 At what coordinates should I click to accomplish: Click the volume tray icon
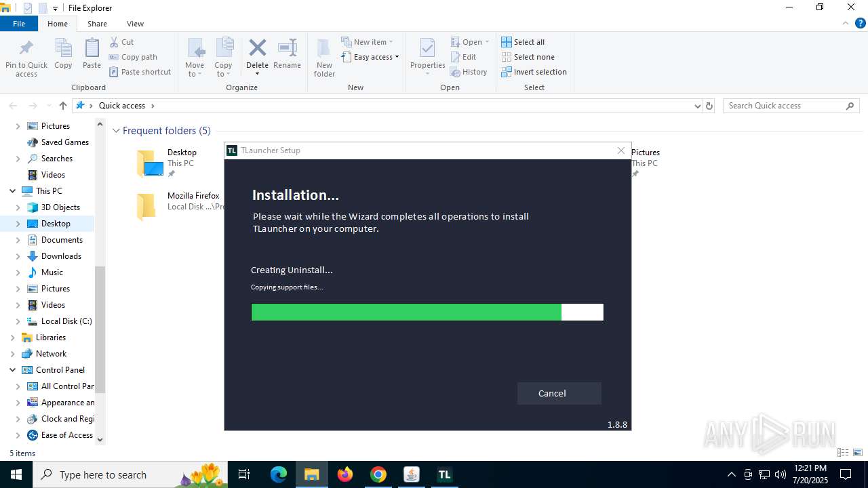coord(781,474)
